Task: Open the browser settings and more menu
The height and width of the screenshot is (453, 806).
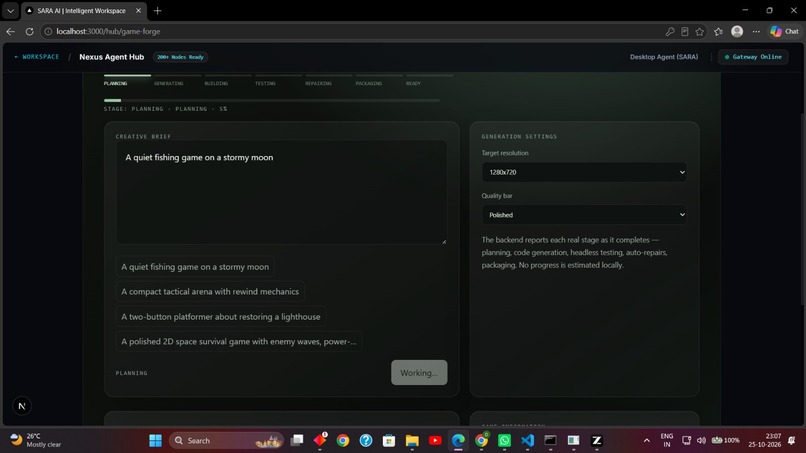Action: (x=756, y=31)
